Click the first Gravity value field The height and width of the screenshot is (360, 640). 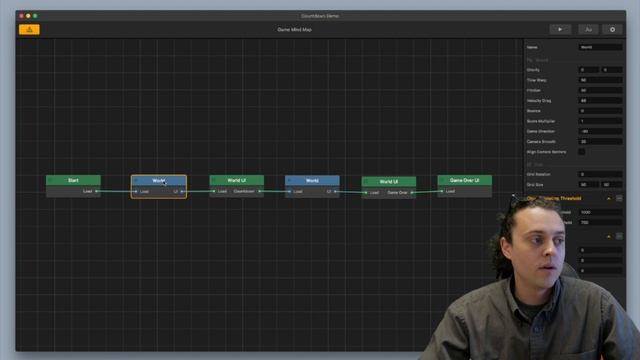point(589,70)
